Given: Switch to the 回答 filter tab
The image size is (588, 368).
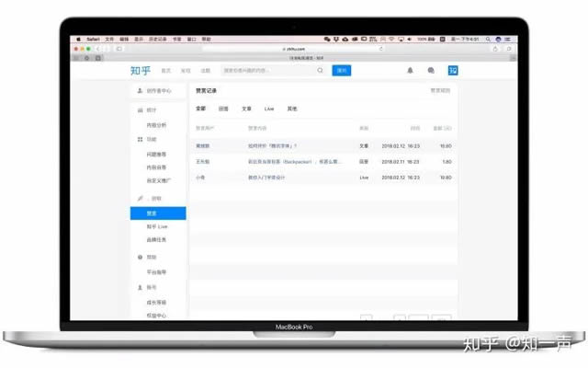Looking at the screenshot, I should click(223, 109).
